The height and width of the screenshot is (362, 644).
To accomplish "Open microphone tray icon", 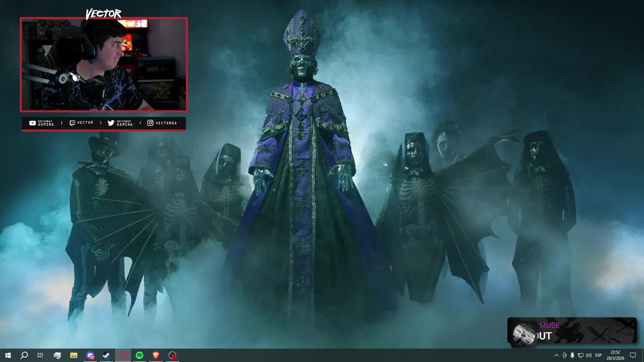I will point(573,355).
